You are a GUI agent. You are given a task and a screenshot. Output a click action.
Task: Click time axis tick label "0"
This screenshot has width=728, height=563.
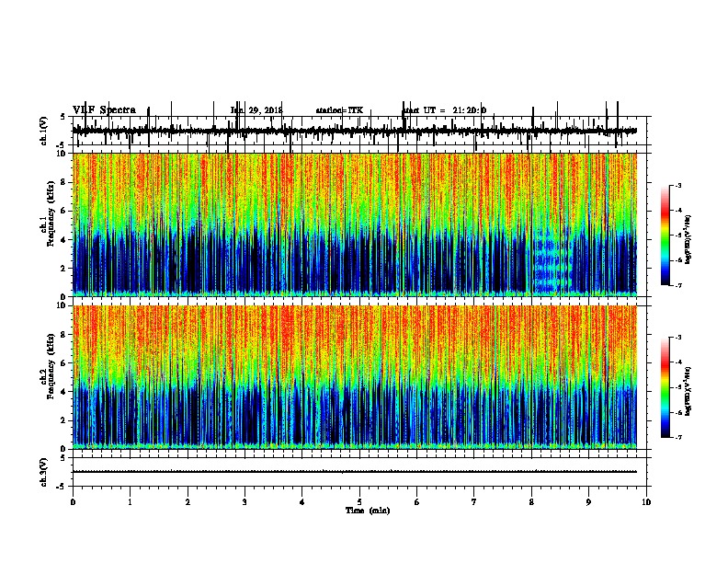pyautogui.click(x=73, y=501)
